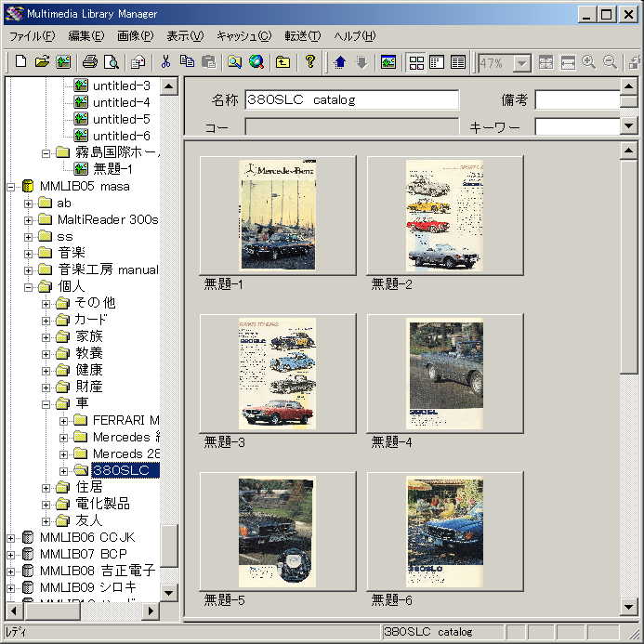
Task: Click the magnifier search image icon
Action: tap(235, 62)
